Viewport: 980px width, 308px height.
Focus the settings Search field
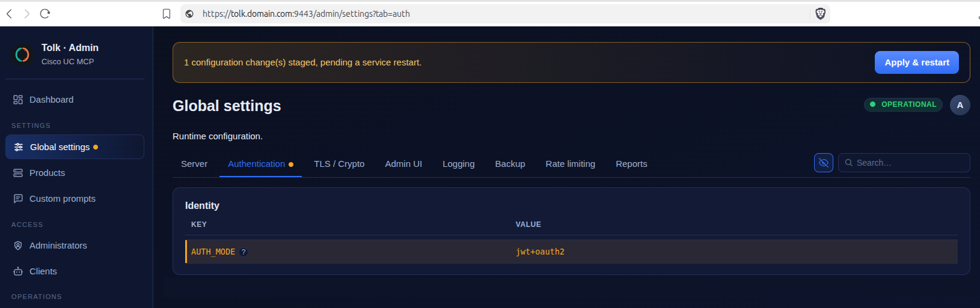(904, 163)
